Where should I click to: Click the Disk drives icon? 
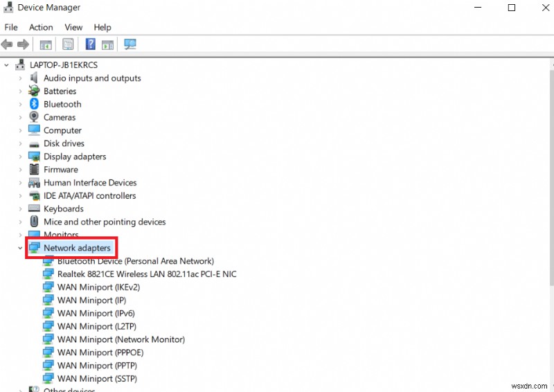(34, 144)
